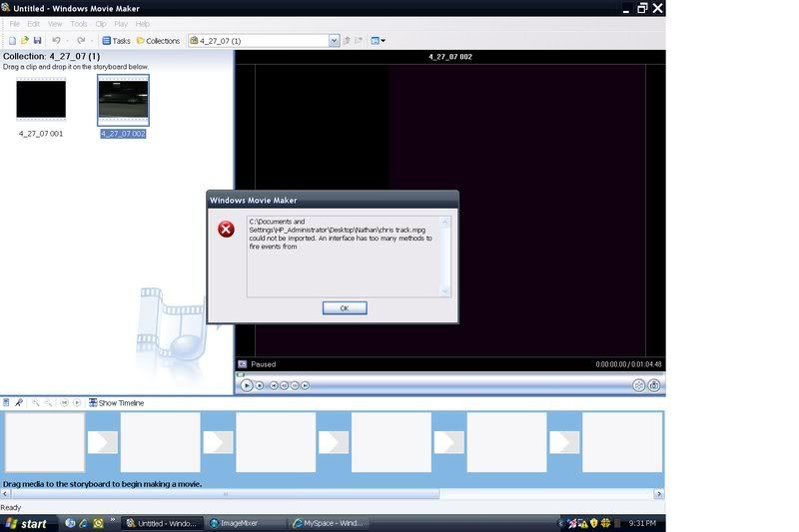Toggle the Collections pane button
This screenshot has height=532, width=799.
[158, 41]
